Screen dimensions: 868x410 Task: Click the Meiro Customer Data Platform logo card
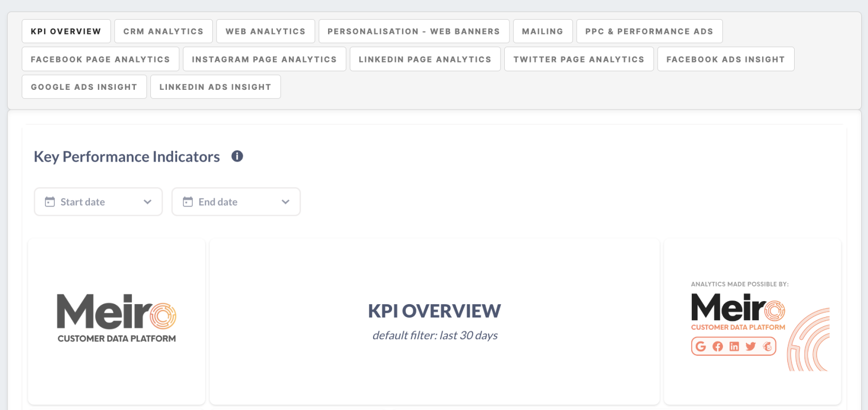click(x=117, y=321)
